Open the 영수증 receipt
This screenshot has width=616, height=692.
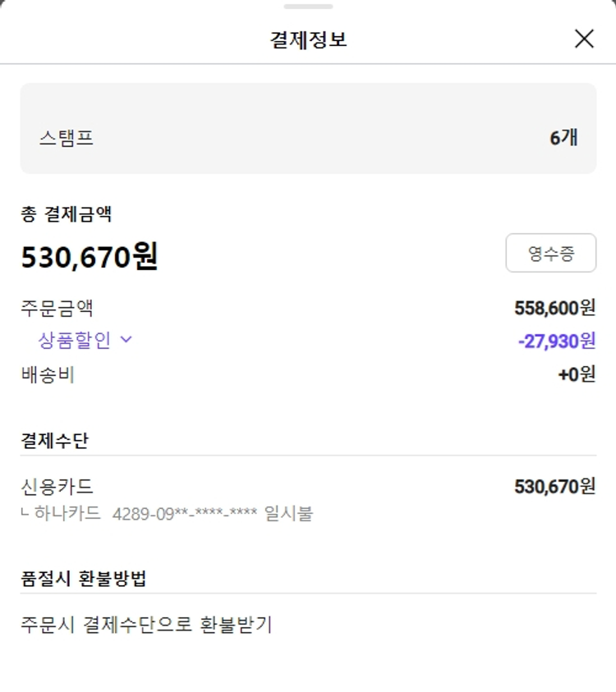point(550,253)
